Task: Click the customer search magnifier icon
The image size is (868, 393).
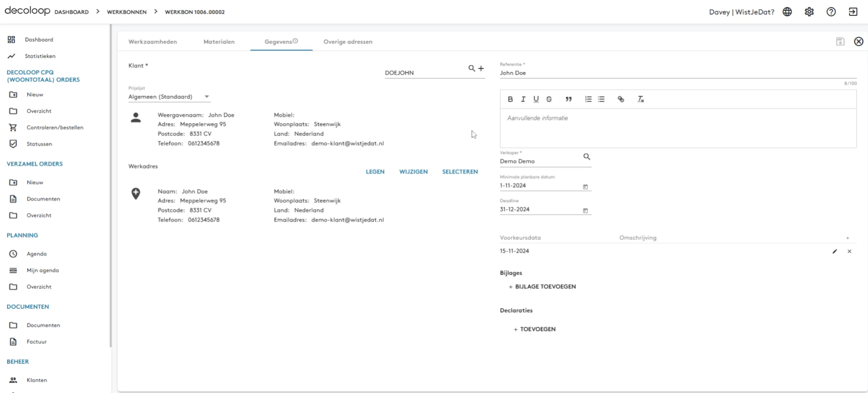Action: [471, 68]
